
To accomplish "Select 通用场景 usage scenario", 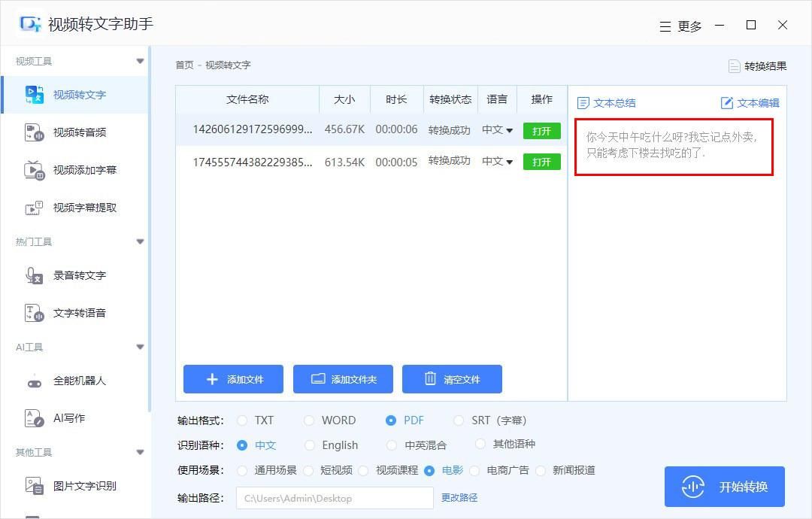I will [x=242, y=471].
